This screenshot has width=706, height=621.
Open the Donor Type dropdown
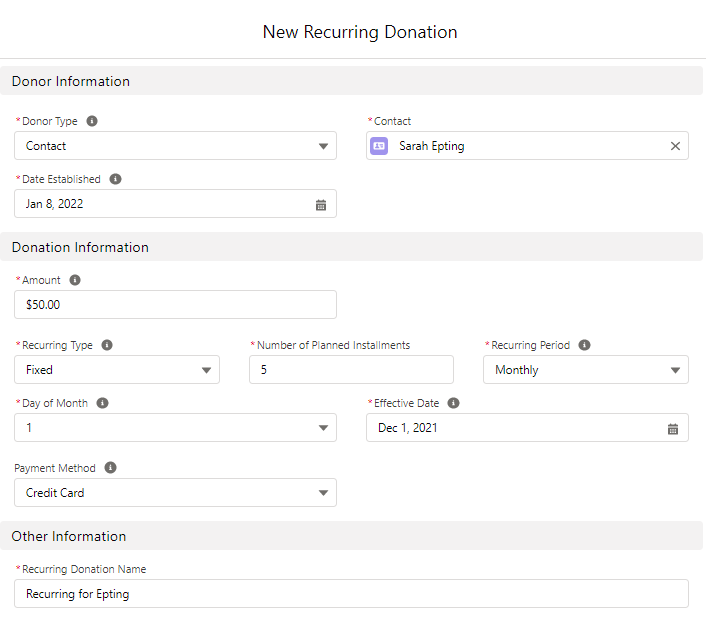pyautogui.click(x=175, y=146)
